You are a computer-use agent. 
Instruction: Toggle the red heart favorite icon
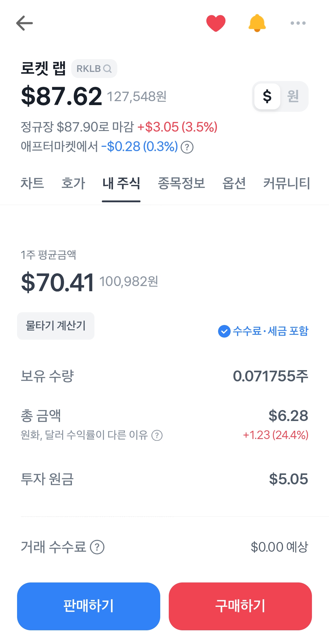216,23
